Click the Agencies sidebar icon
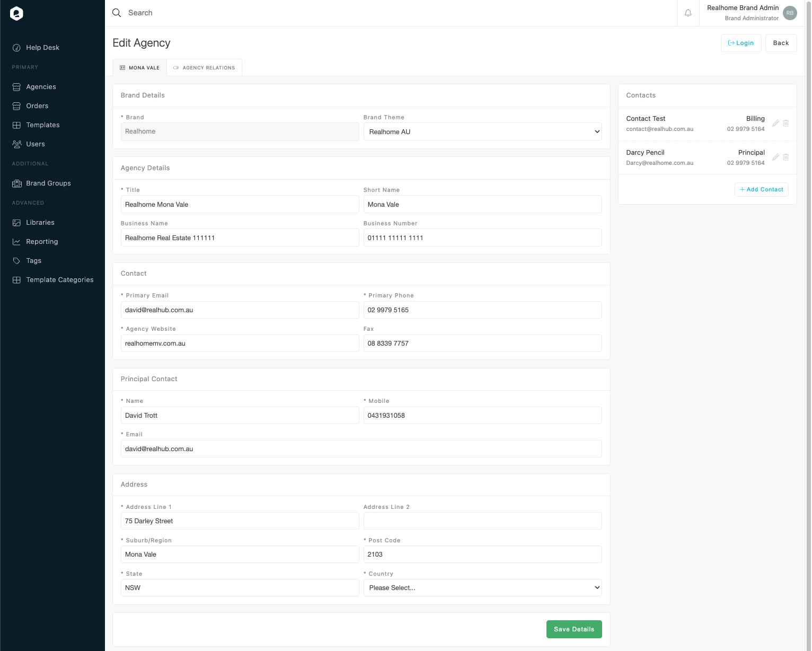 click(16, 87)
